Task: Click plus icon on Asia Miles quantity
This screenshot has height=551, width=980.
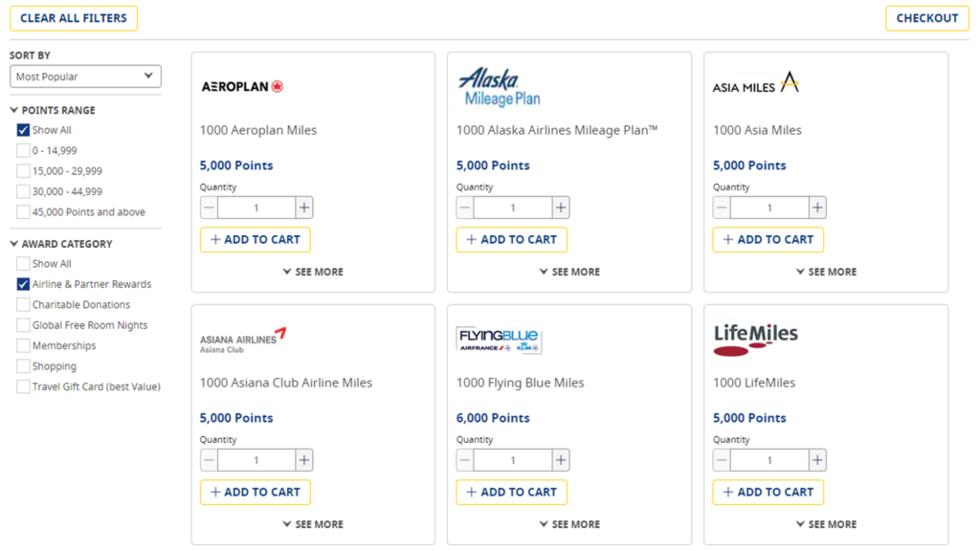Action: 815,207
